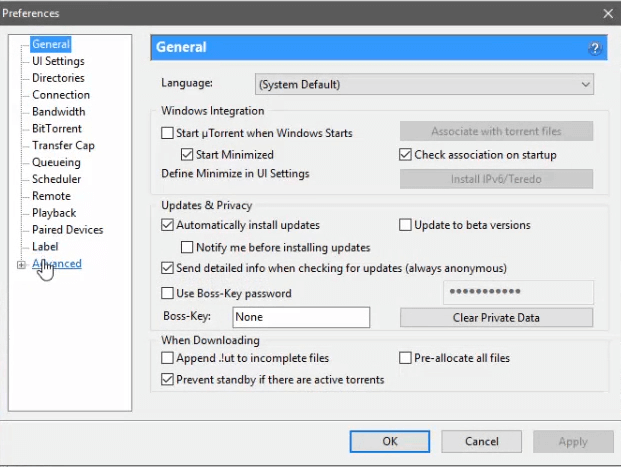Screen dimensions: 621x467
Task: Open Directories category
Action: pos(58,78)
